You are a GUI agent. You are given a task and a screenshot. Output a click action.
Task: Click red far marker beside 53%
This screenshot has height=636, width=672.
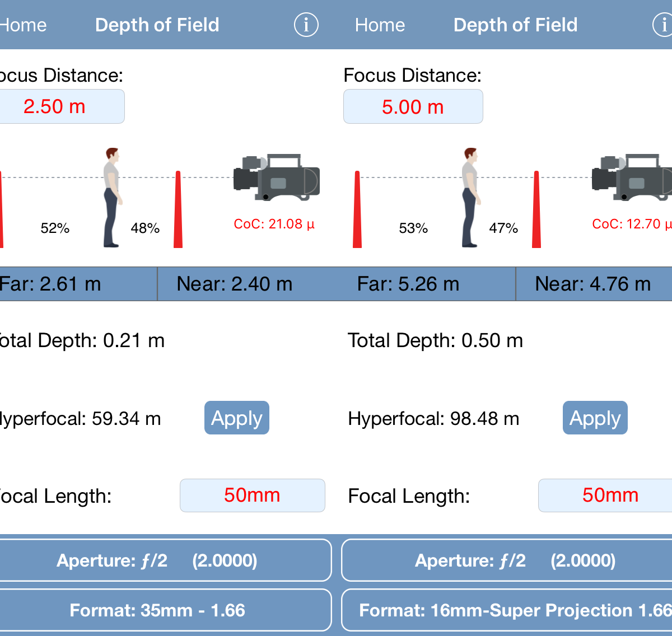click(x=357, y=209)
